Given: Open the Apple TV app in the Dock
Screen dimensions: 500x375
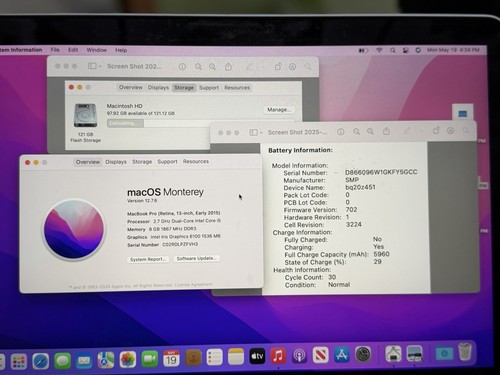Looking at the screenshot, I should (257, 357).
